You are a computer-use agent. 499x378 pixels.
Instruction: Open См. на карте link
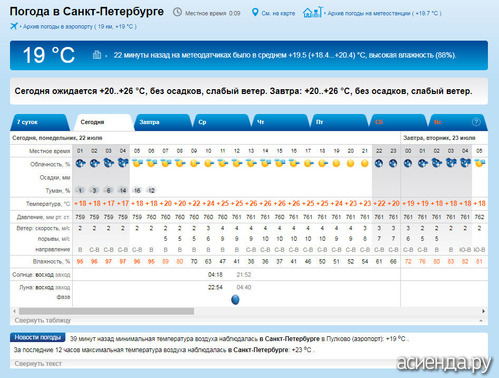[x=278, y=13]
